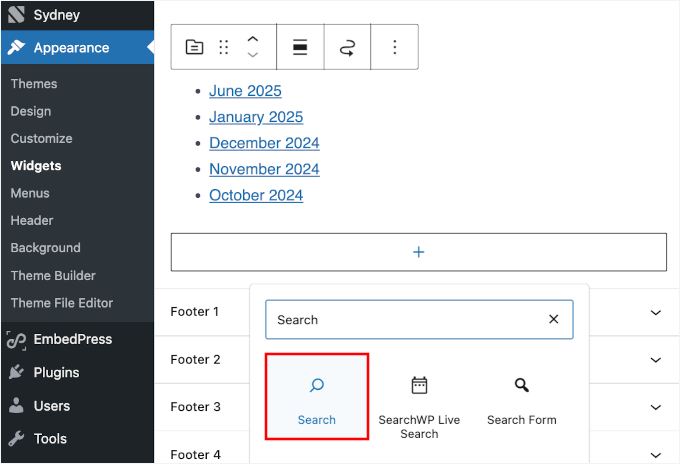
Task: Click the Archives block type icon
Action: pos(195,47)
